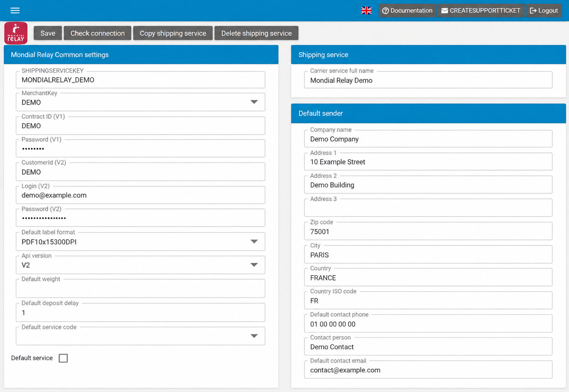This screenshot has height=392, width=569.
Task: Click the Contact person field
Action: click(x=428, y=346)
